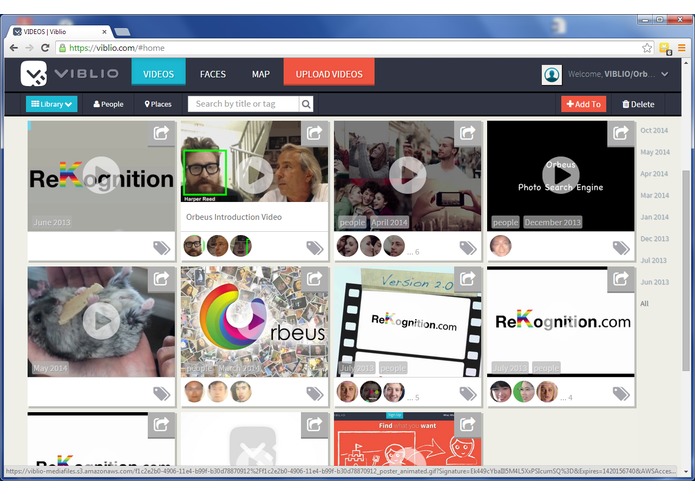Click the face thumbnail under Photo Search Engine
Image resolution: width=695 pixels, height=494 pixels.
point(500,246)
